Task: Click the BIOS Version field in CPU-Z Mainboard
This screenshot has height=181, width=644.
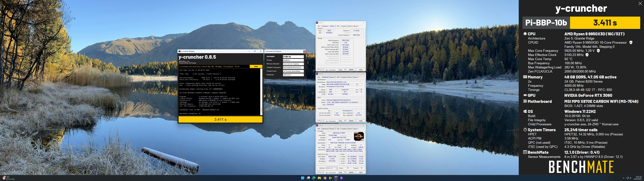Action: pos(345,102)
